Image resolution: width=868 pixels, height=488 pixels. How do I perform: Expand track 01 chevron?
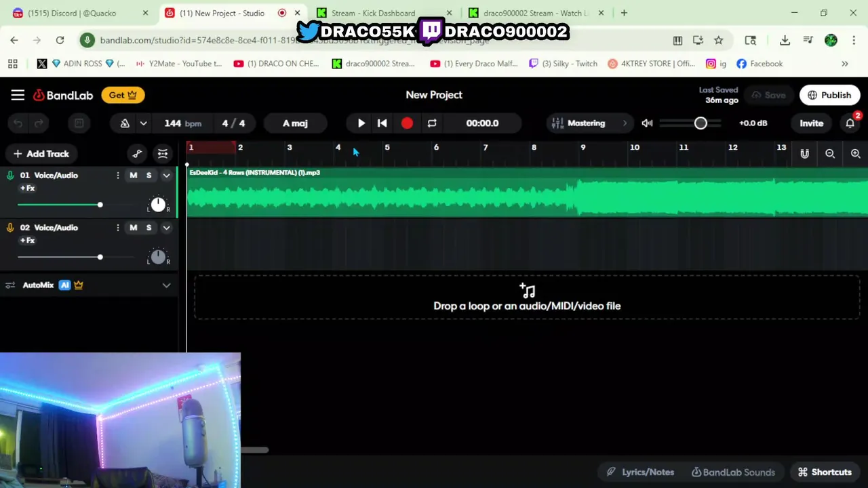(166, 176)
